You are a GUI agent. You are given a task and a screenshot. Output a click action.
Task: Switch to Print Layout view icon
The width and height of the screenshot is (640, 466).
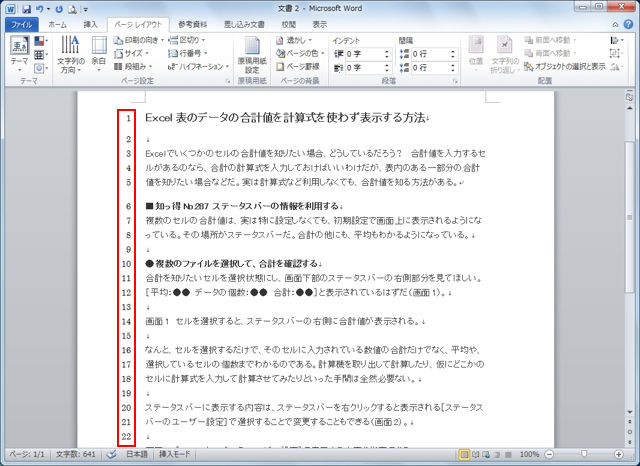[x=464, y=454]
